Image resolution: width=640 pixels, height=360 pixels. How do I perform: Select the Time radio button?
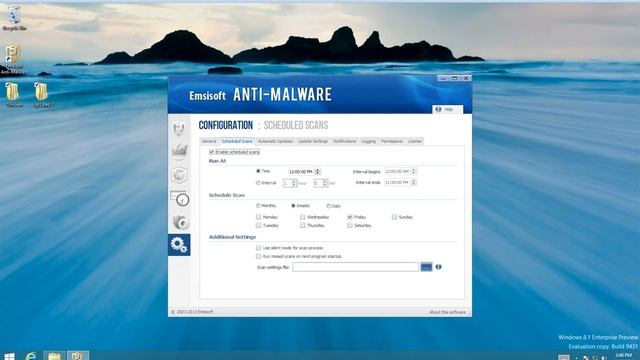258,171
